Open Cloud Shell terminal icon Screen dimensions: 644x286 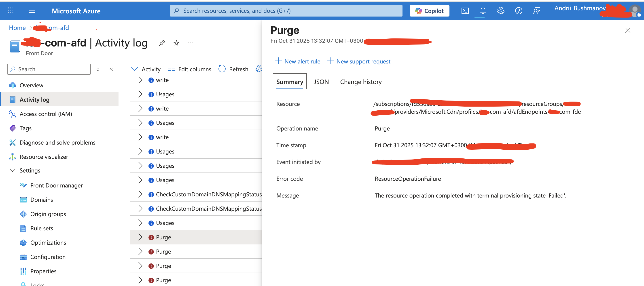click(x=465, y=11)
